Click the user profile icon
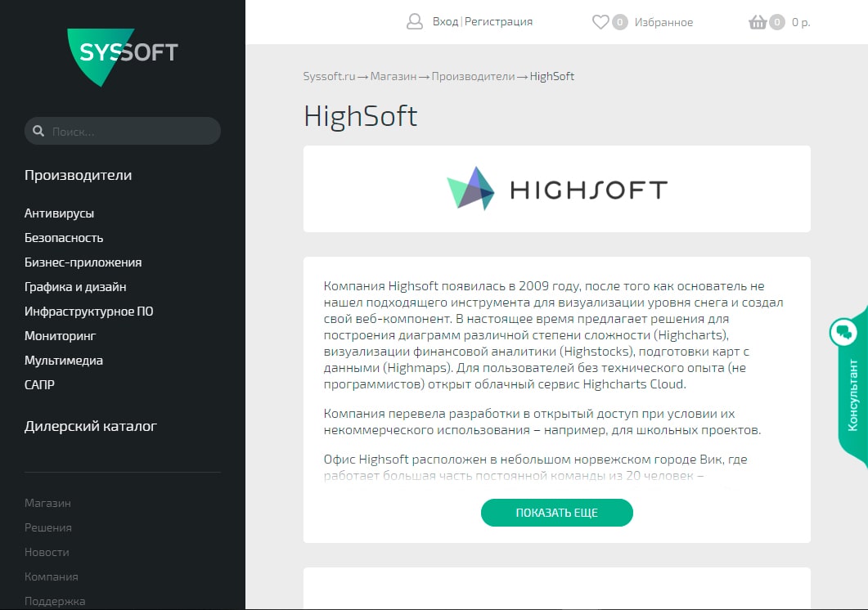 pyautogui.click(x=415, y=21)
